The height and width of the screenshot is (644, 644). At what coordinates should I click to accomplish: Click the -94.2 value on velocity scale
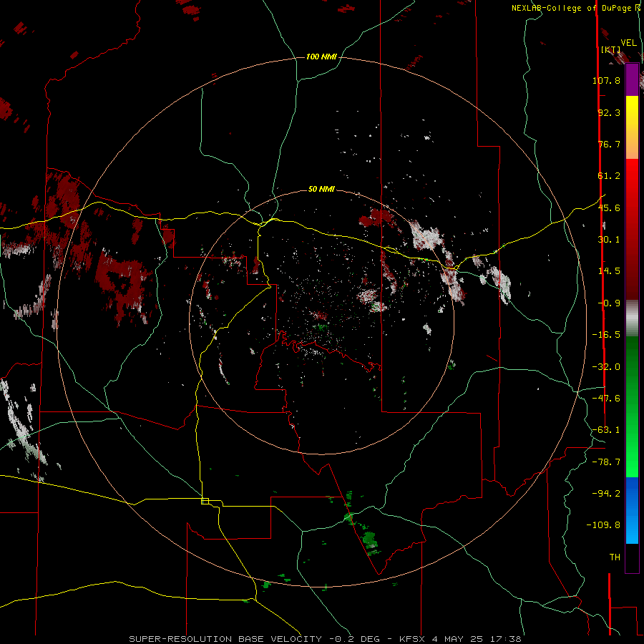click(x=606, y=494)
